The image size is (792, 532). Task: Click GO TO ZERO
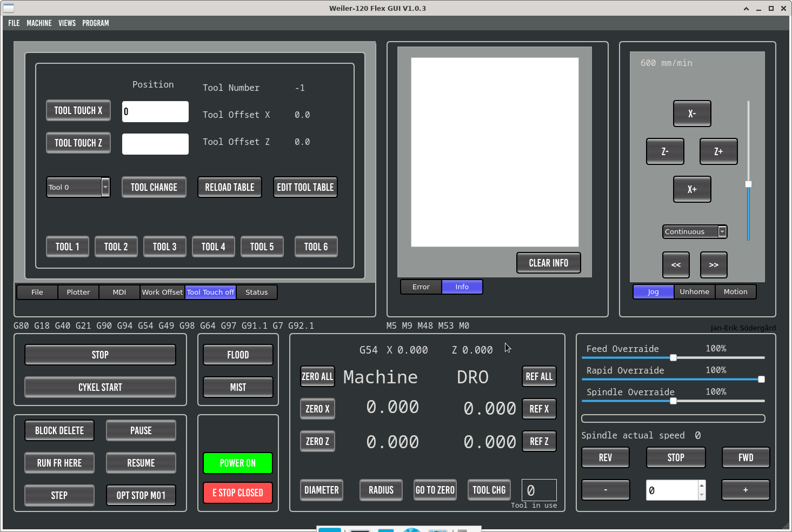click(x=435, y=490)
